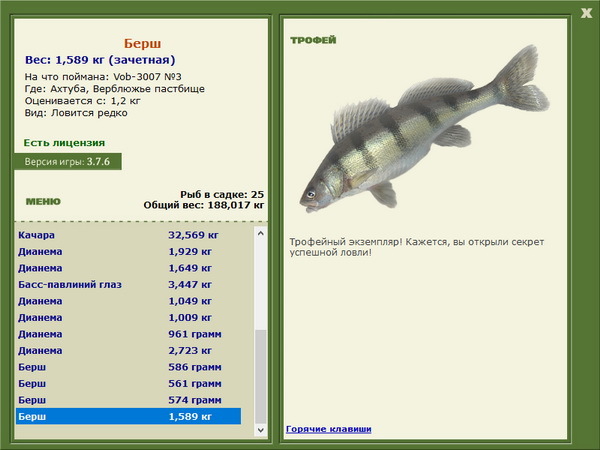Select the Дианема 1,049 кг row

129,301
